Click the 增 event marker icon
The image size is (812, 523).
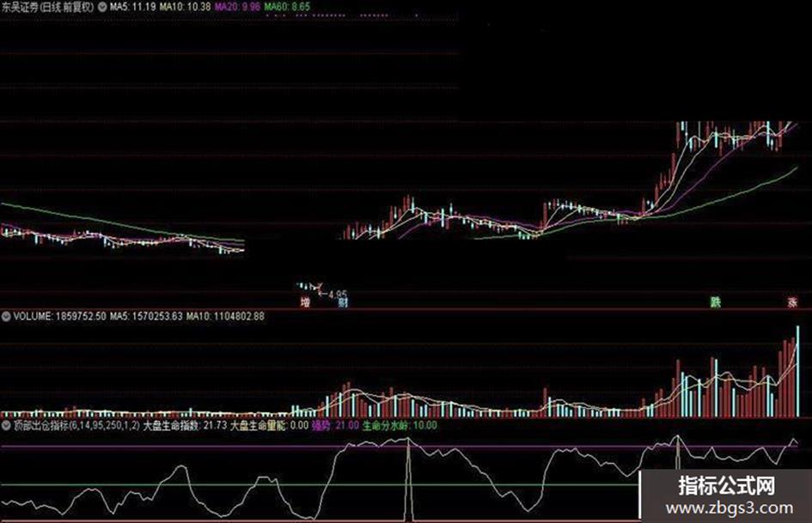[306, 302]
